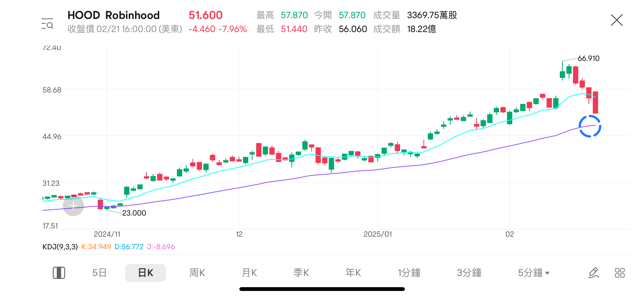Open the stock search list icon
Viewport: 644px width, 297px height.
click(x=47, y=24)
